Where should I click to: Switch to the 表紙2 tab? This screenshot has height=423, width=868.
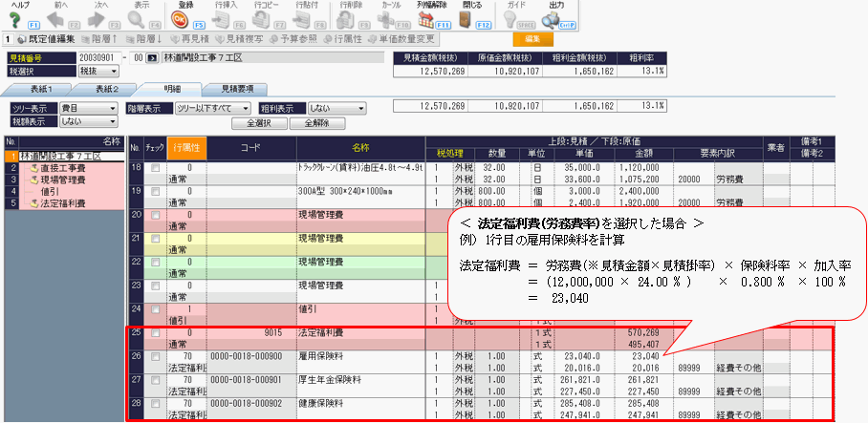pos(106,89)
